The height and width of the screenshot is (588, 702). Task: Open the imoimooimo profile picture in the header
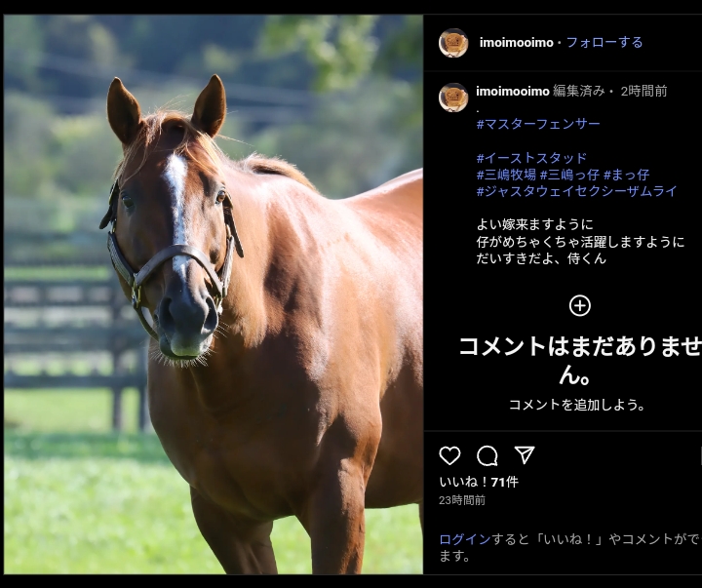[x=453, y=43]
